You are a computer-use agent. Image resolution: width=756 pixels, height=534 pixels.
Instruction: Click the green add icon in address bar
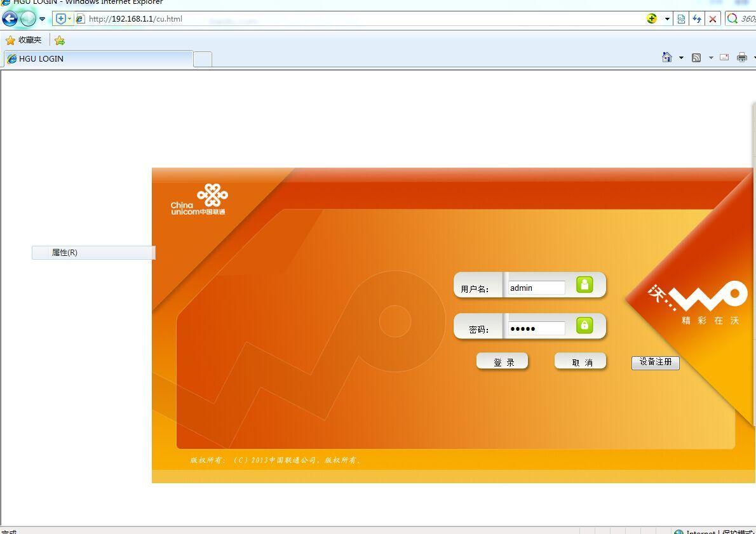click(x=651, y=19)
